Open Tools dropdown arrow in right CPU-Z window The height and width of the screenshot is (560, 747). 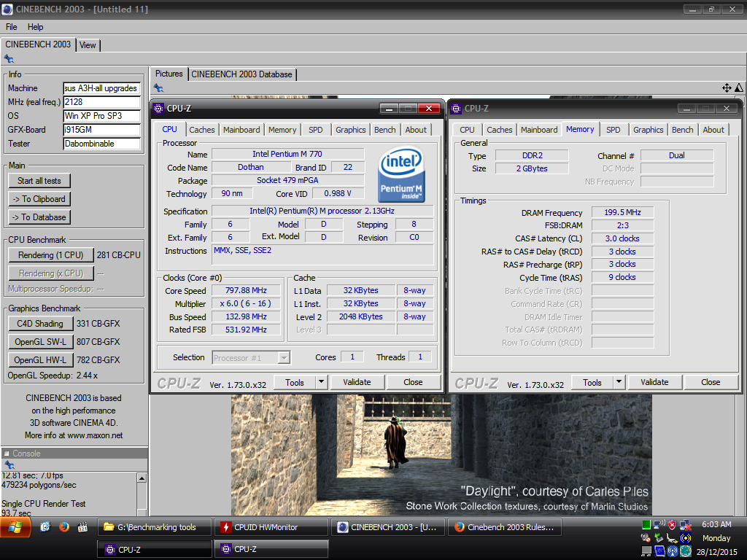pyautogui.click(x=619, y=382)
